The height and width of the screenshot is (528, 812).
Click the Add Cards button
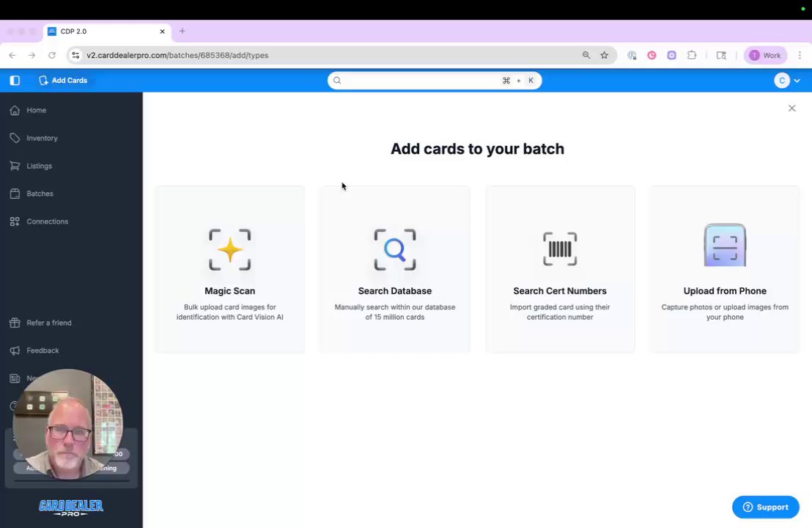coord(63,81)
